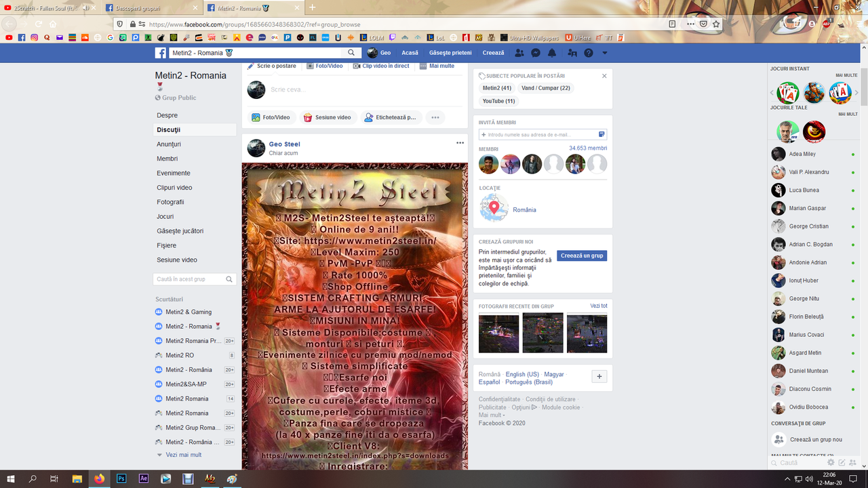Open Găsește prieteni link

450,53
